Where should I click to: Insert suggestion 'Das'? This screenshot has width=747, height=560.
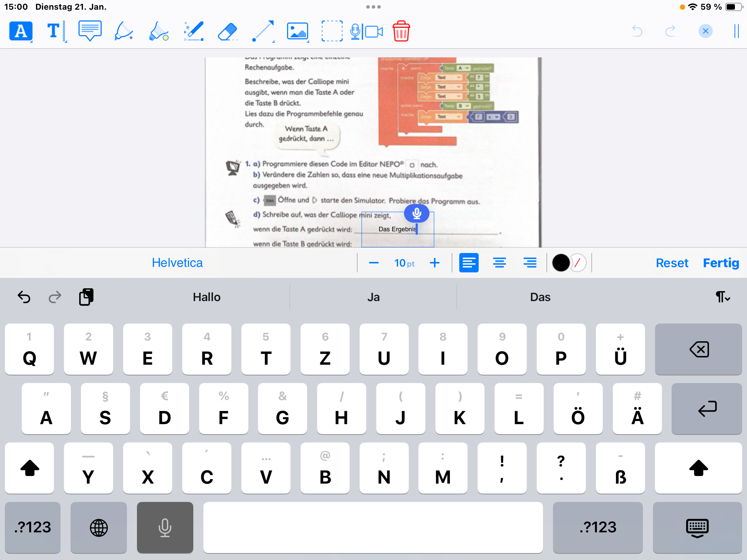[540, 297]
